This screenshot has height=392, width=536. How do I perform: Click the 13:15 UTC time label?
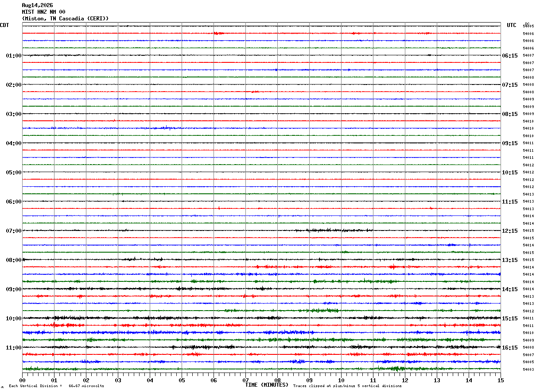(x=509, y=260)
